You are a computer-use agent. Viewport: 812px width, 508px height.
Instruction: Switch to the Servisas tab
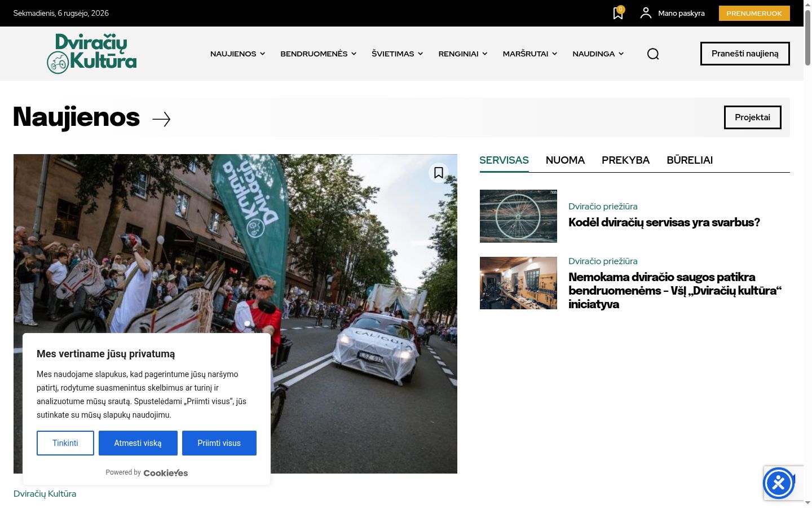point(504,160)
